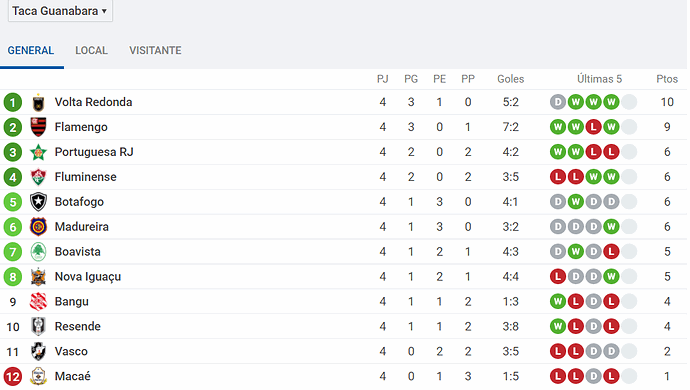
Task: Click the Ptos column header
Action: 667,79
